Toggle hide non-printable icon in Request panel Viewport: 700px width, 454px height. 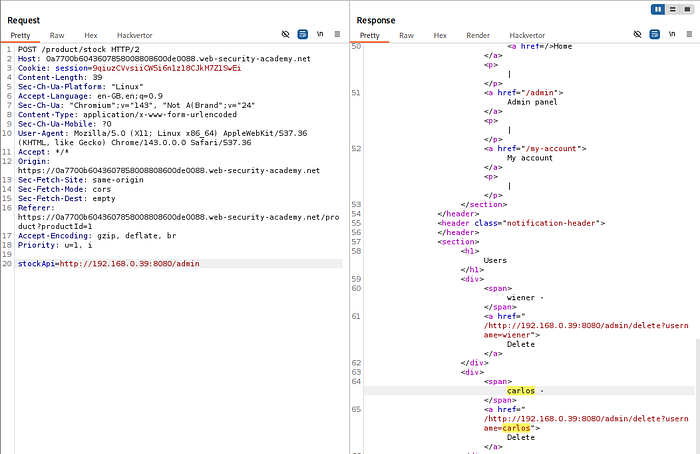pos(285,34)
